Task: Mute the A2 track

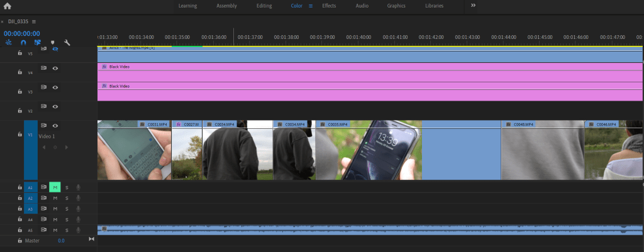Action: click(x=55, y=198)
